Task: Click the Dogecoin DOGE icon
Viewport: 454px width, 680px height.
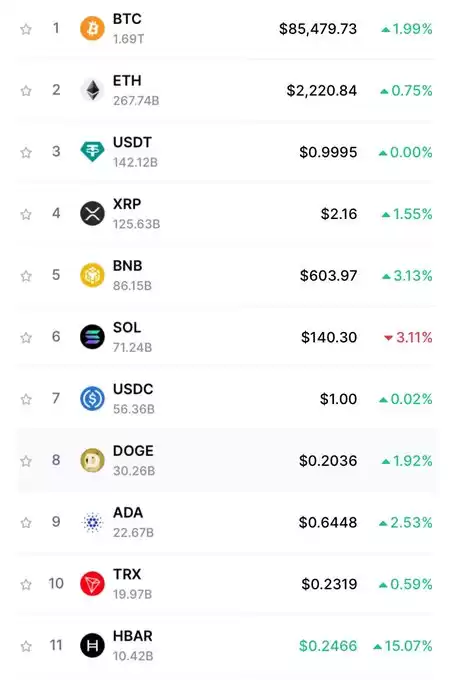Action: click(92, 461)
